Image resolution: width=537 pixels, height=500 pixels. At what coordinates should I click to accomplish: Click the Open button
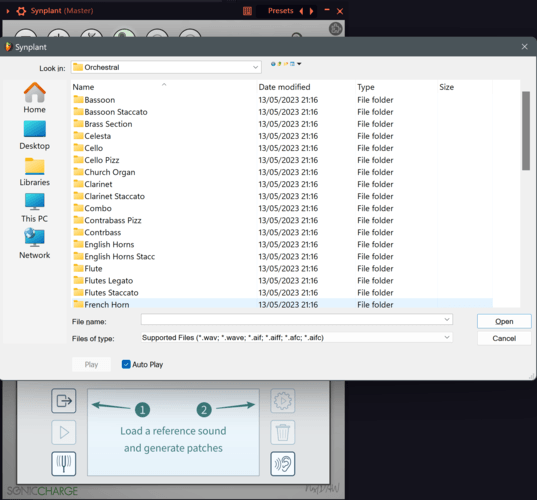click(504, 321)
